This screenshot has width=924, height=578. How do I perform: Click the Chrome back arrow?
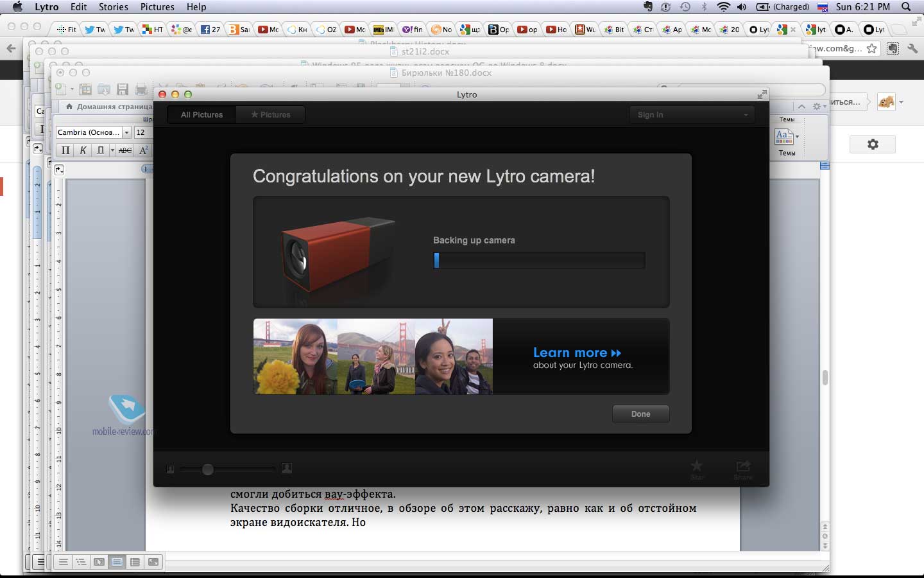click(10, 48)
